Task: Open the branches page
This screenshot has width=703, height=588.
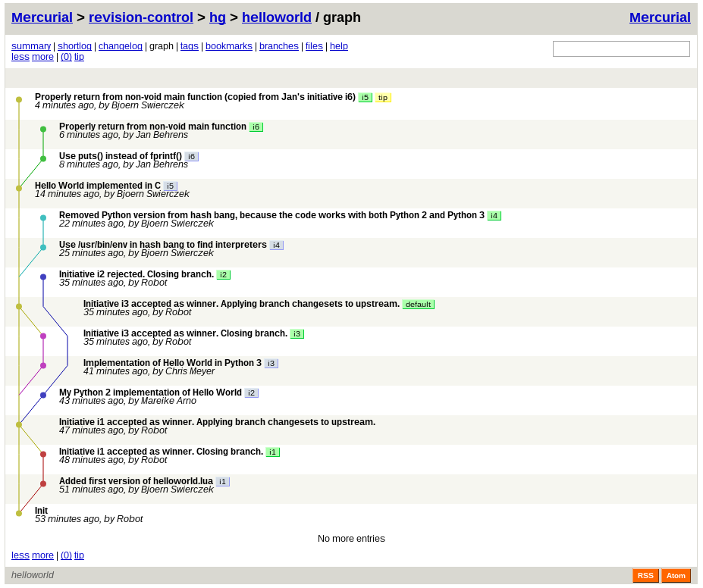Action: tap(278, 45)
